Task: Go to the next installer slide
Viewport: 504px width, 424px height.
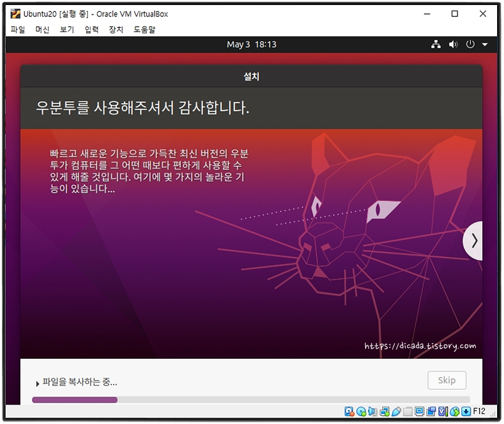Action: tap(474, 241)
